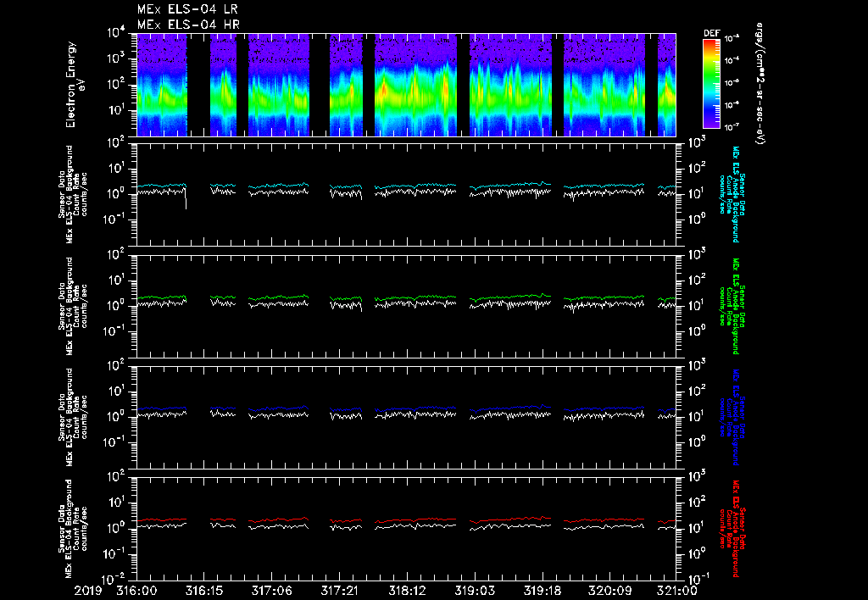Click the 'DEF' label above color bar
The width and height of the screenshot is (868, 600).
711,33
